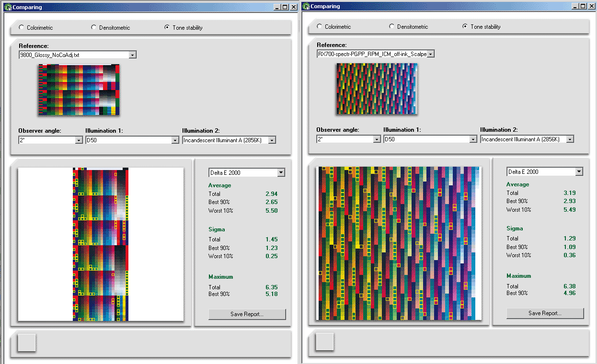
Task: Click Sigma Best 90% value 1.23 in left window
Action: pos(272,248)
